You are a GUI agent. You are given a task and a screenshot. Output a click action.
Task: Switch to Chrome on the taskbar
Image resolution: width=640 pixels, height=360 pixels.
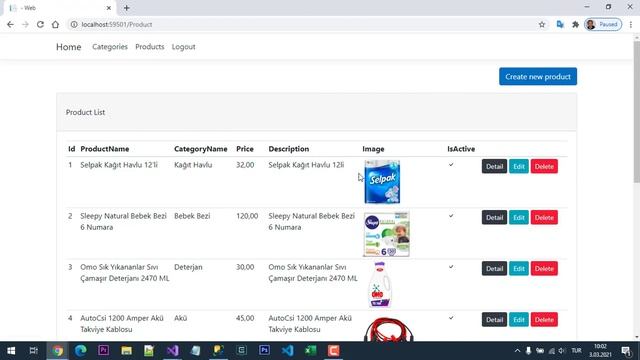(x=58, y=351)
